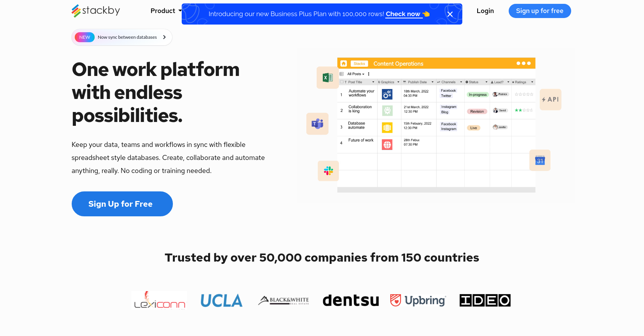Screen dimensions: 644x336
Task: Open the Lead? column dropdown
Action: [x=508, y=82]
